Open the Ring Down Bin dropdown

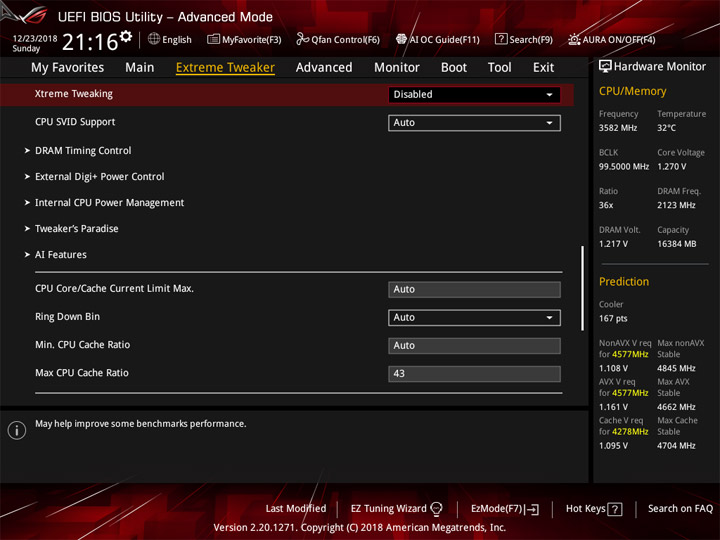[474, 317]
